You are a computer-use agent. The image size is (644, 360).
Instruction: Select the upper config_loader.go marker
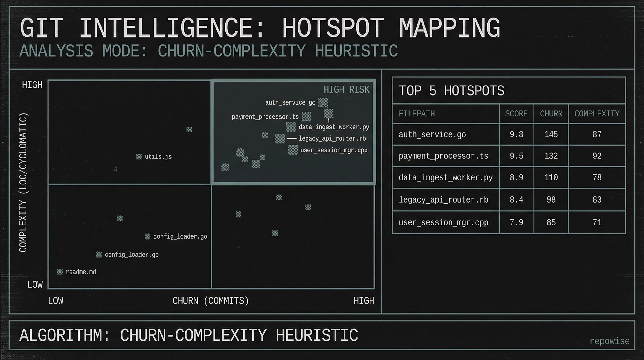(147, 236)
